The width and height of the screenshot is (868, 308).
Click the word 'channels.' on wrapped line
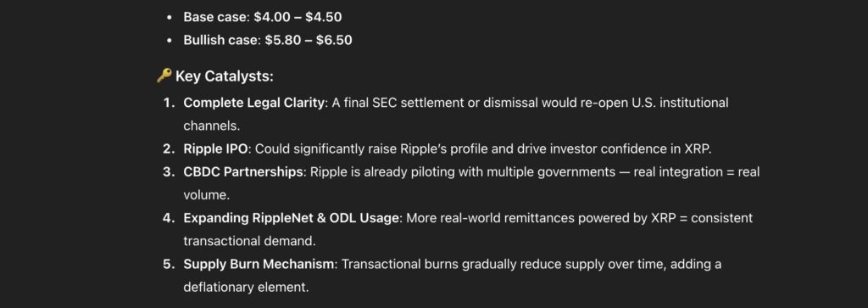coord(211,126)
